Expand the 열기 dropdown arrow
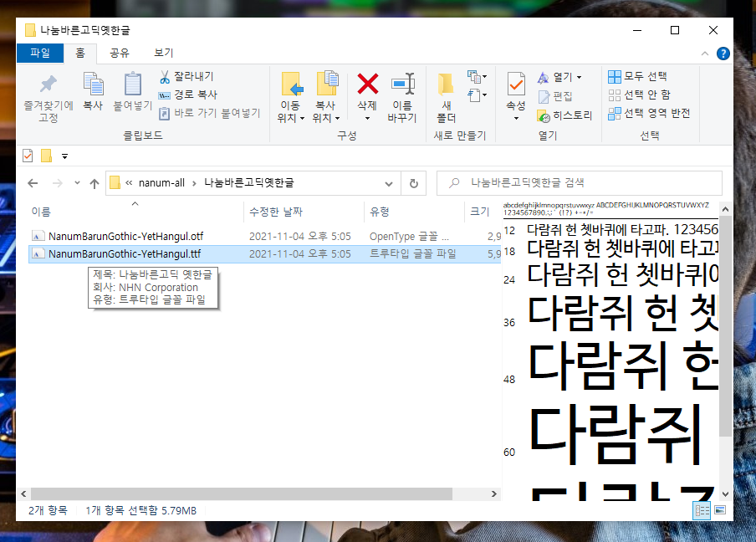The width and height of the screenshot is (756, 542). coord(579,77)
